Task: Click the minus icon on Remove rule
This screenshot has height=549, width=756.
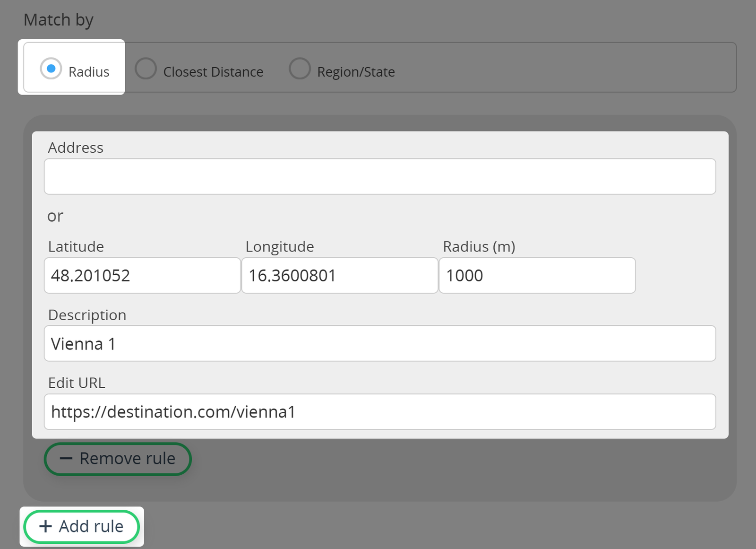Action: (66, 459)
